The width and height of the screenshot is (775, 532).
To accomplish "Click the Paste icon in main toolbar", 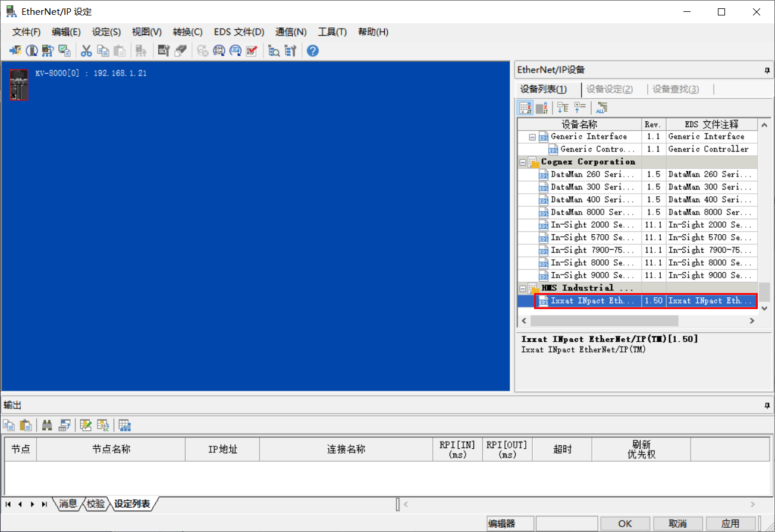I will [x=118, y=51].
